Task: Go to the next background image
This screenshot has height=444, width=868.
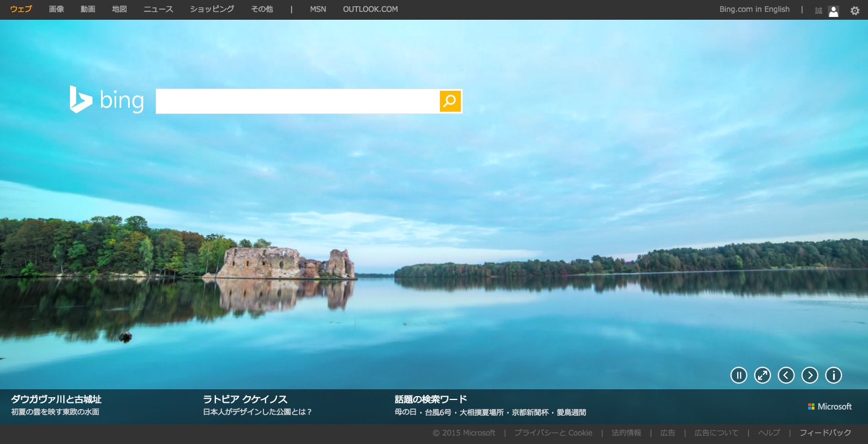Action: [x=809, y=375]
